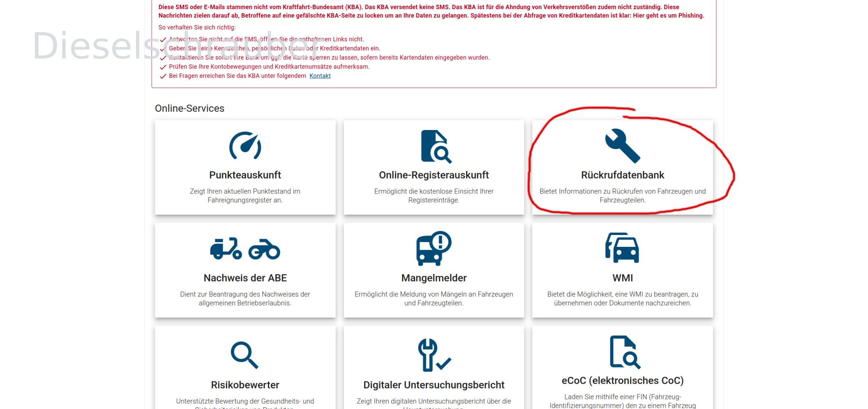The width and height of the screenshot is (868, 409).
Task: Click text "So verhalten Sie sich richtig:"
Action: point(197,28)
